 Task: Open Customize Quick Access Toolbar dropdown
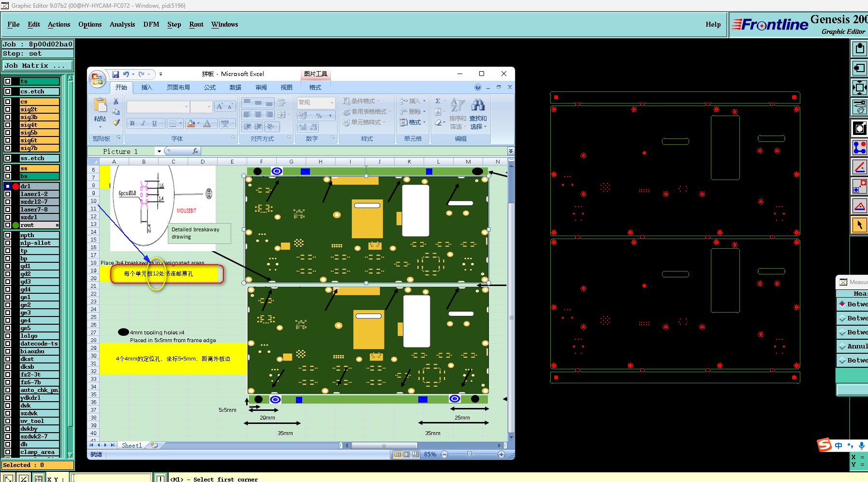[161, 74]
